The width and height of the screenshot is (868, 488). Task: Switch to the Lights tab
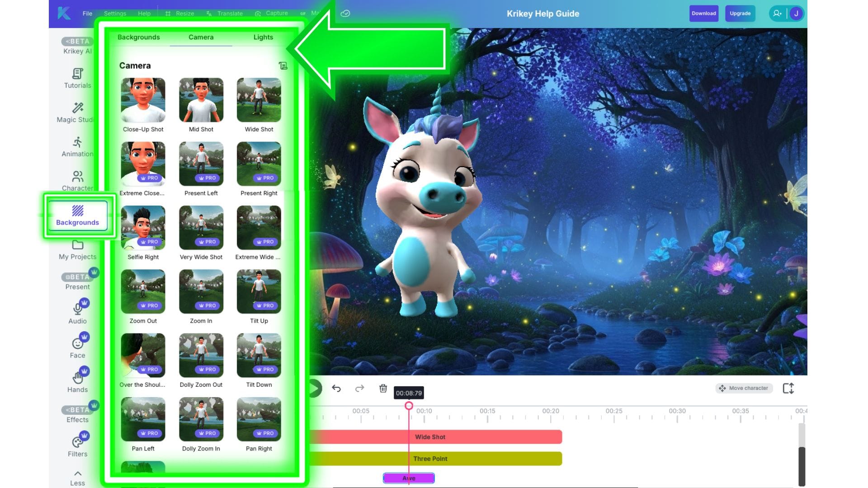pos(263,37)
